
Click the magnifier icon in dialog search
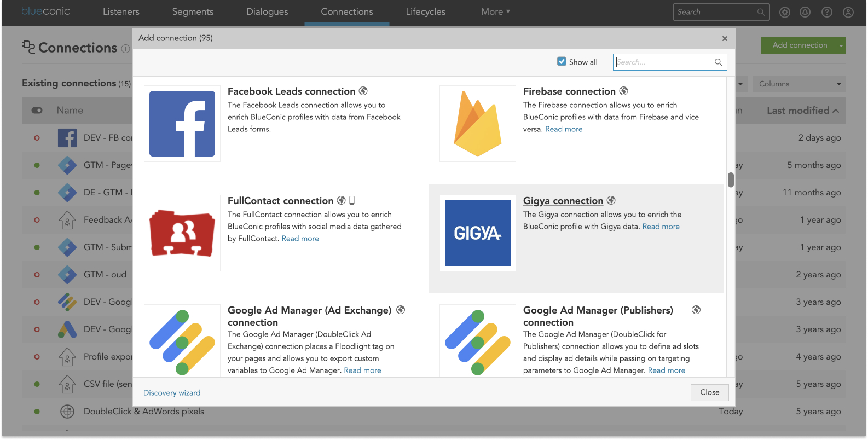point(719,62)
